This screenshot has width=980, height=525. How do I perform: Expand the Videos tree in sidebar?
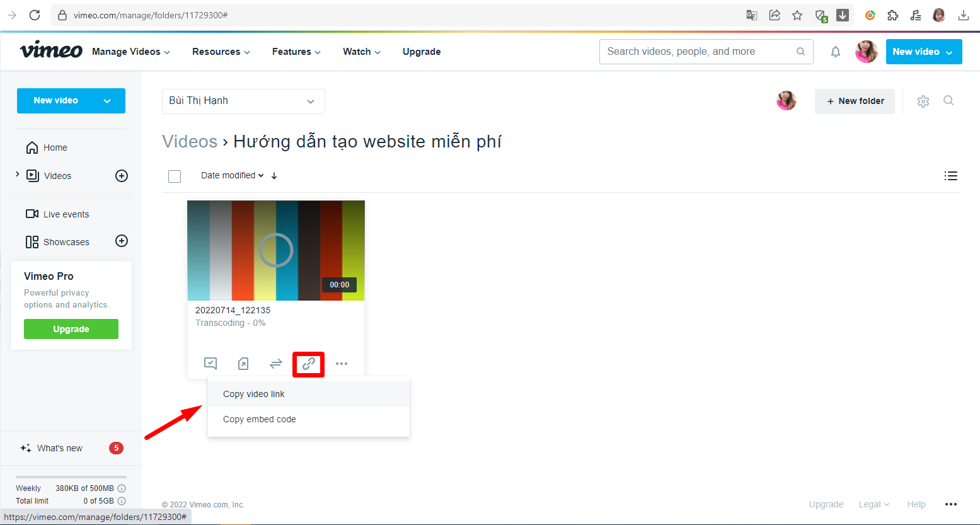(17, 175)
